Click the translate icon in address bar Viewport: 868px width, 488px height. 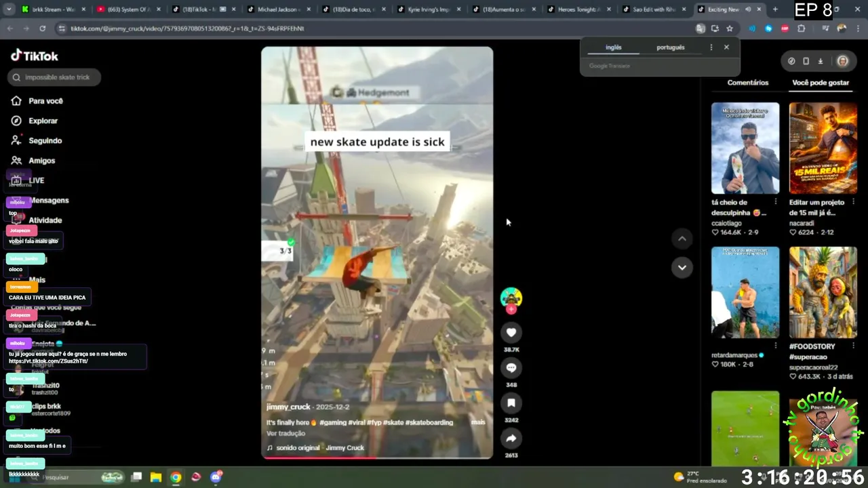click(701, 28)
